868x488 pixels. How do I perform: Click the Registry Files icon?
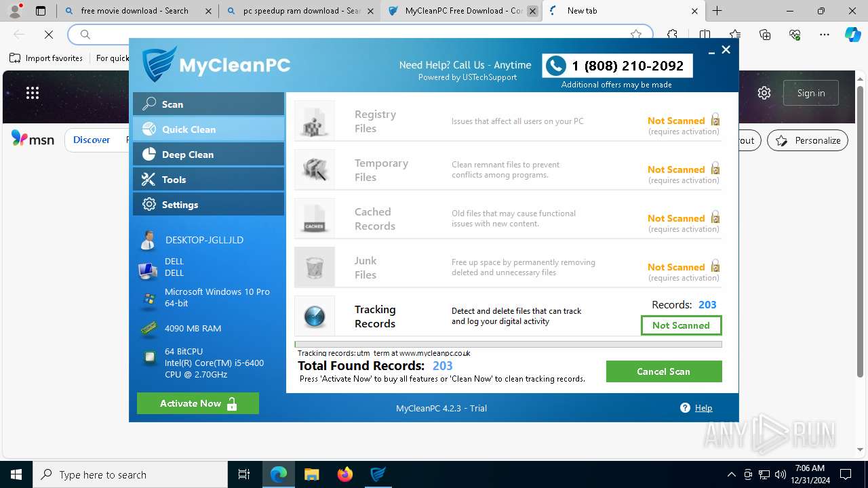click(x=315, y=121)
